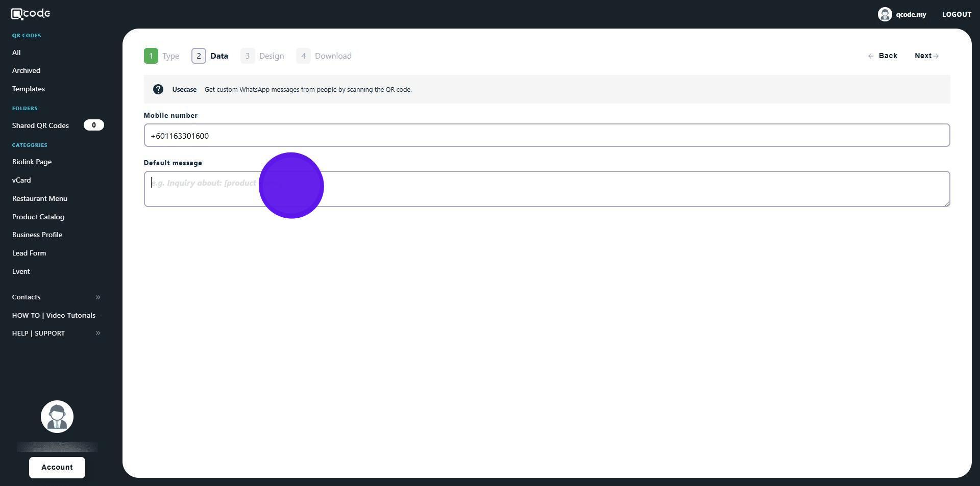The image size is (980, 486).
Task: Open the Shared QR Codes folder
Action: point(40,125)
